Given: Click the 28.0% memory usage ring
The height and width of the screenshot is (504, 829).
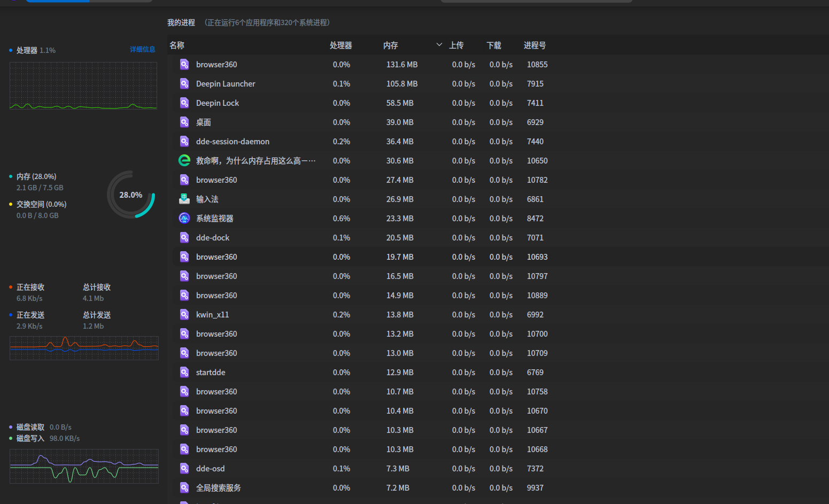Looking at the screenshot, I should point(131,195).
